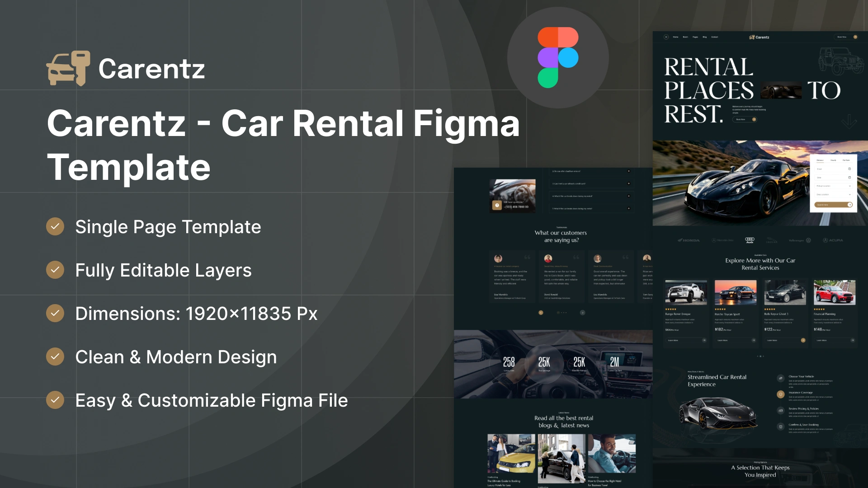Image resolution: width=868 pixels, height=488 pixels.
Task: Click the Volkswagen brand logo
Action: tap(800, 240)
